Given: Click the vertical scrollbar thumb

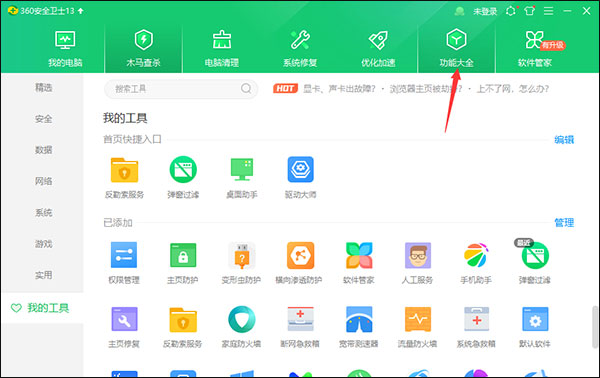Looking at the screenshot, I should 595,326.
